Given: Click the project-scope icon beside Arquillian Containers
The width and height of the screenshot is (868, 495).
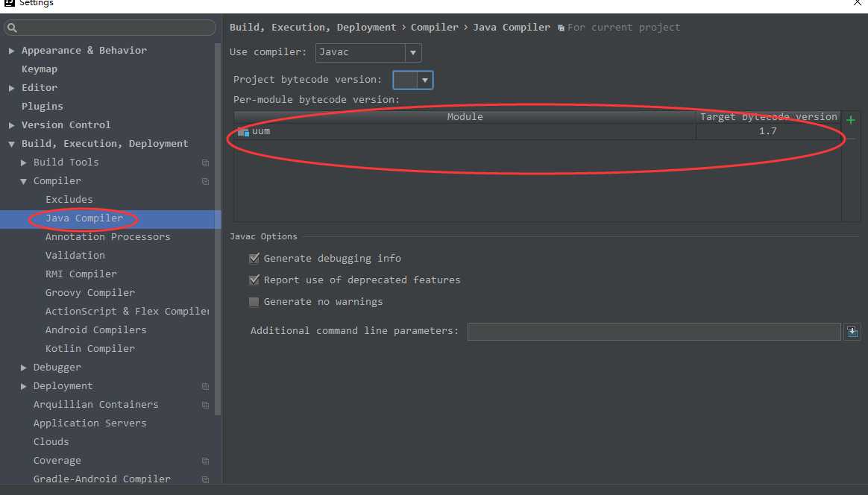Looking at the screenshot, I should (x=205, y=405).
